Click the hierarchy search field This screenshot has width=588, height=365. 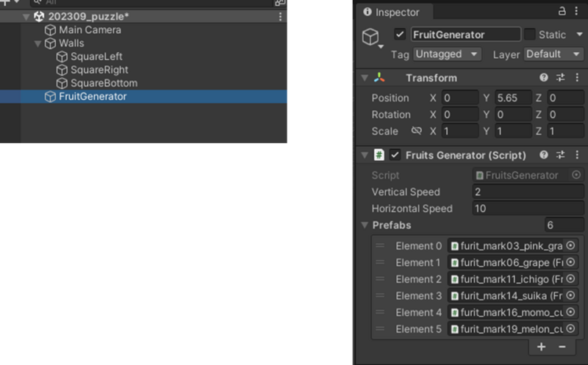click(152, 2)
